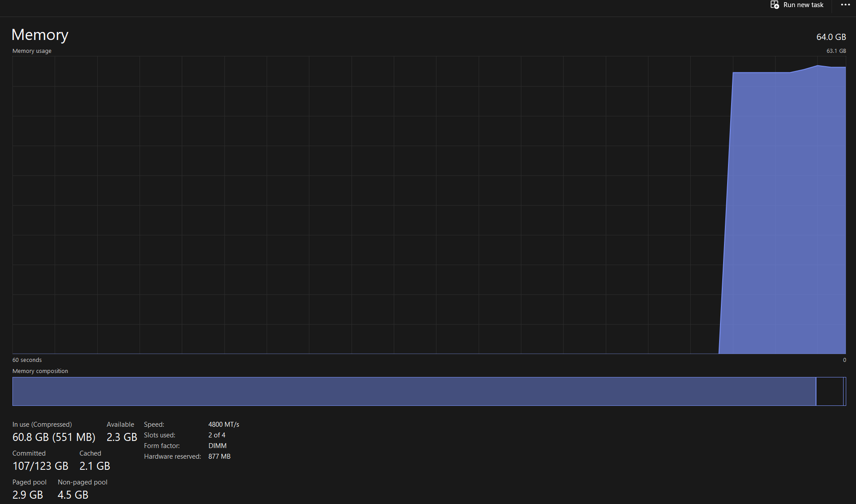The width and height of the screenshot is (856, 504).
Task: Click the 63.1 GB graph maximum label
Action: [836, 51]
